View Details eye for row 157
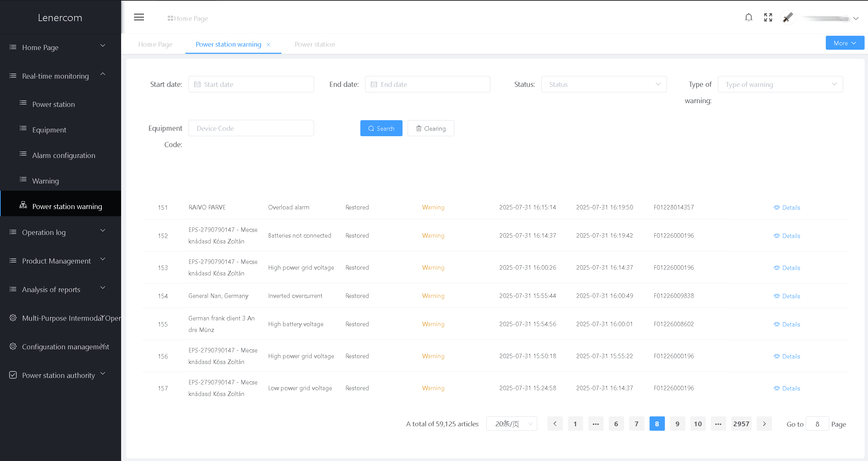This screenshot has width=868, height=461. click(x=776, y=388)
